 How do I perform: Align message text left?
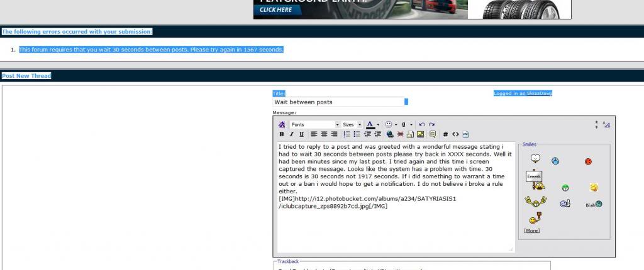coord(314,134)
